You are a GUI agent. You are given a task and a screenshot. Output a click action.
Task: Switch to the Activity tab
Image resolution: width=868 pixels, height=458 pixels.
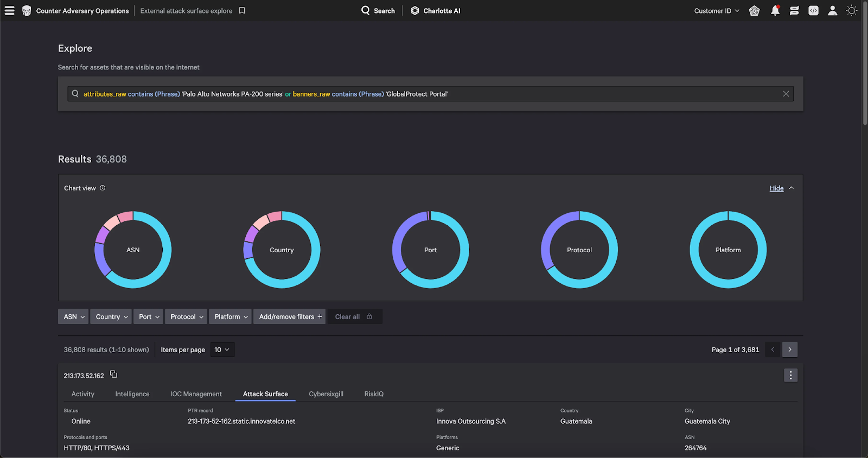click(83, 394)
